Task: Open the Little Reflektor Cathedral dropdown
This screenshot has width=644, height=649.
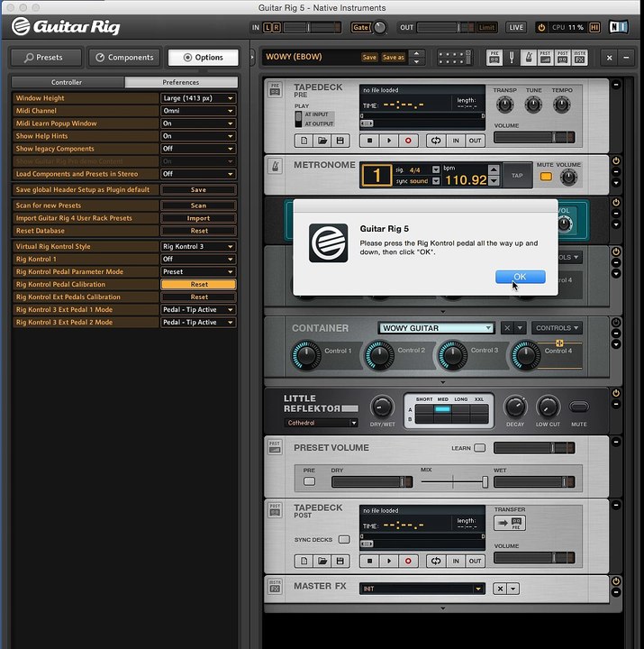Action: [321, 423]
